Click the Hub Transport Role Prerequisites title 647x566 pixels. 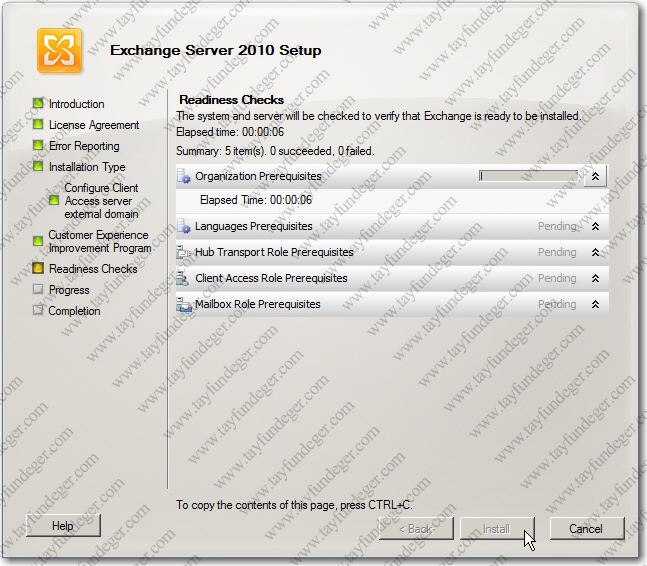[274, 252]
